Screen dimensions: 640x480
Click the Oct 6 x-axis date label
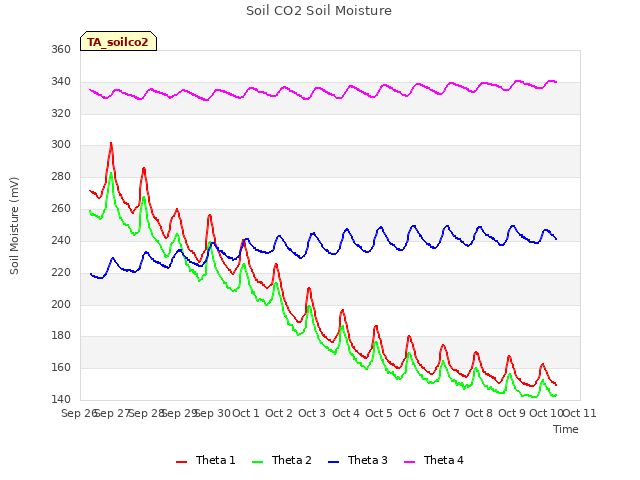[412, 413]
